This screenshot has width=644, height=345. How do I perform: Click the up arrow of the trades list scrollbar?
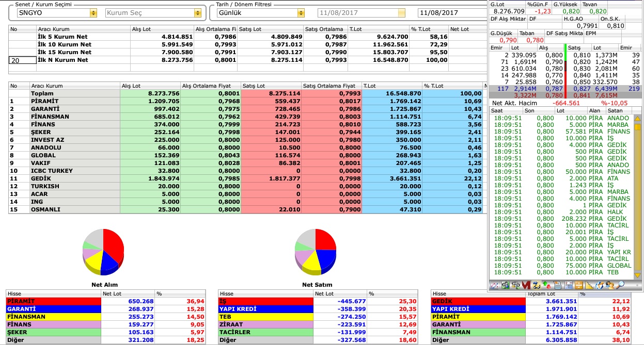pyautogui.click(x=638, y=118)
